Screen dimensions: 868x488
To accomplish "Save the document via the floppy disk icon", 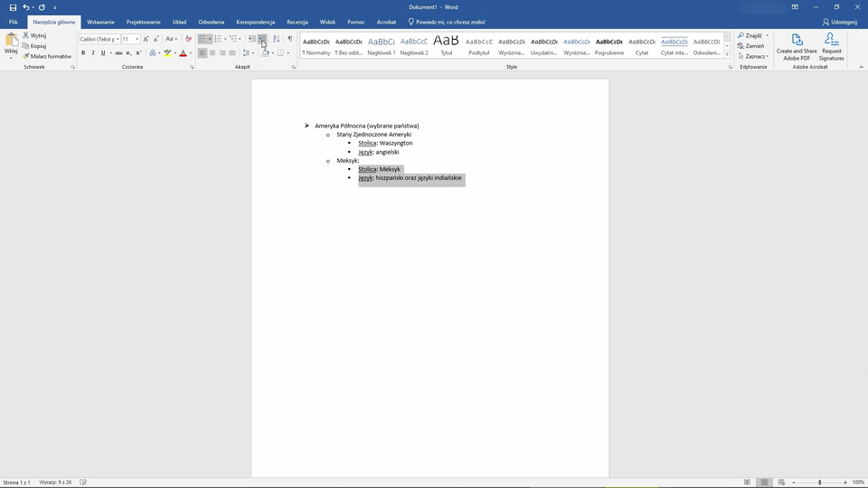I will [13, 7].
